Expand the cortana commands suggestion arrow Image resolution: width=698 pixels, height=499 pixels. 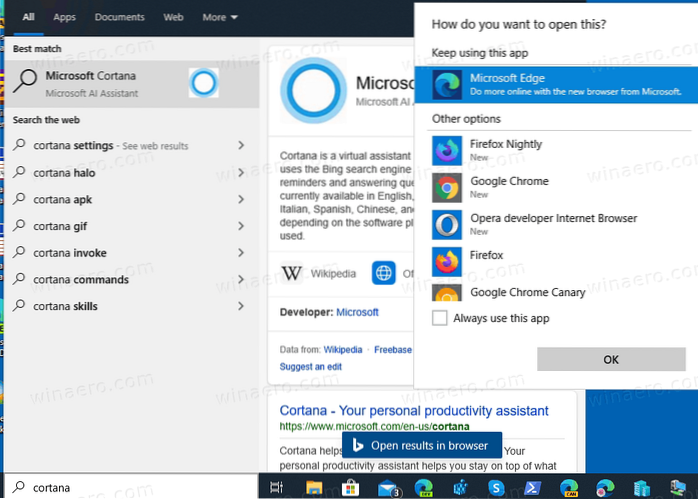pos(241,280)
